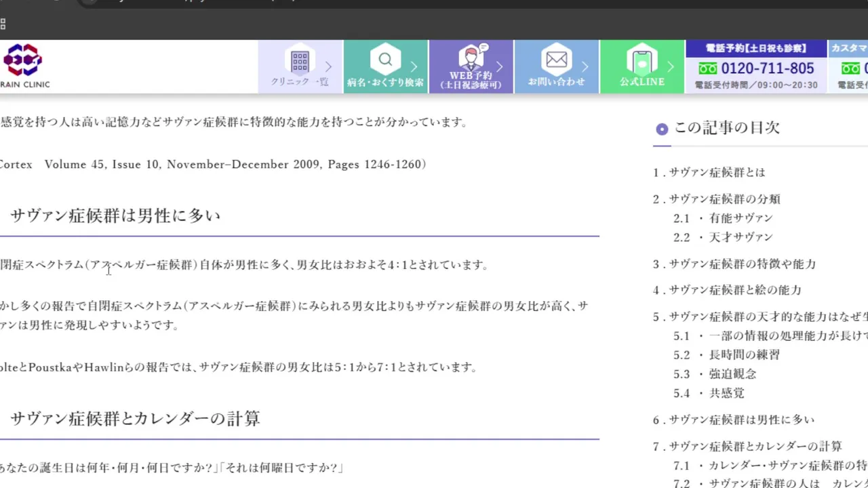This screenshot has height=488, width=868.
Task: Select contents sub-item 2.1 有能サヴァン
Action: click(723, 218)
